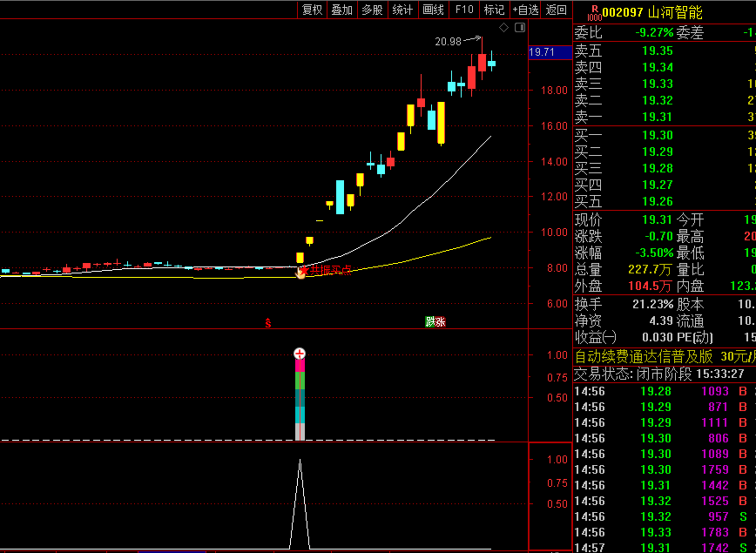The width and height of the screenshot is (756, 553).
Task: Open the 多股 multi-stock view
Action: click(372, 10)
